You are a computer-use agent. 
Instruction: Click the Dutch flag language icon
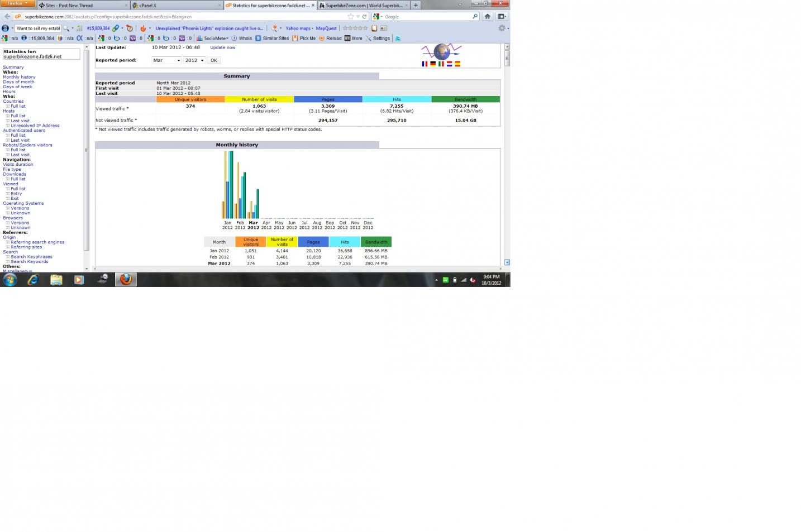(449, 64)
